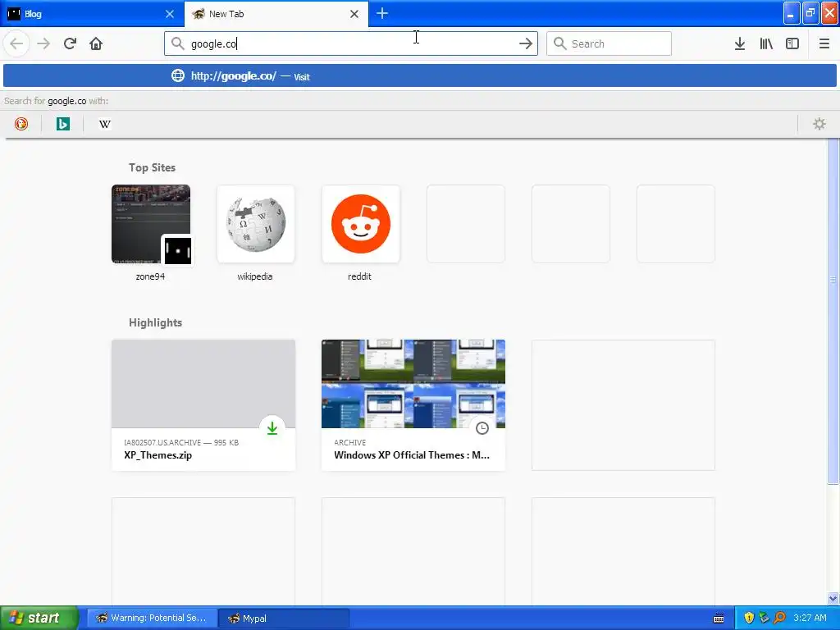
Task: Switch to the Blog tab
Action: click(x=92, y=14)
